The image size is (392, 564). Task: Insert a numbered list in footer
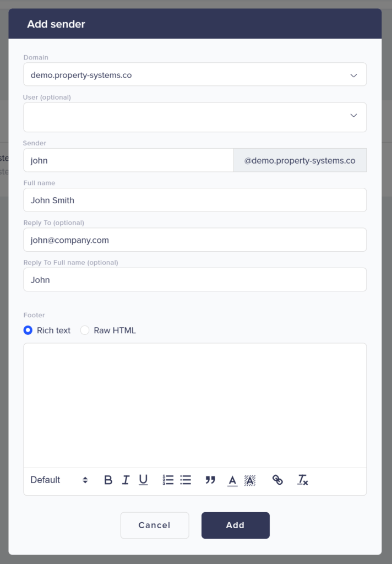(x=168, y=480)
